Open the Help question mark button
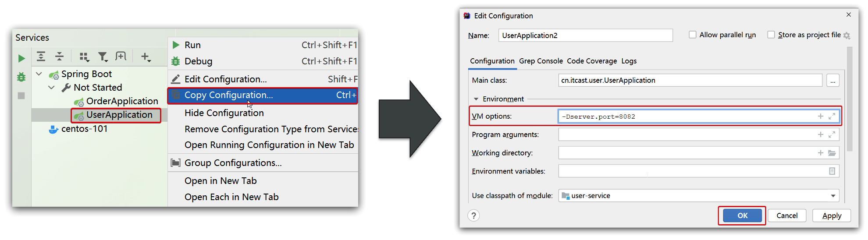868x240 pixels. point(473,215)
